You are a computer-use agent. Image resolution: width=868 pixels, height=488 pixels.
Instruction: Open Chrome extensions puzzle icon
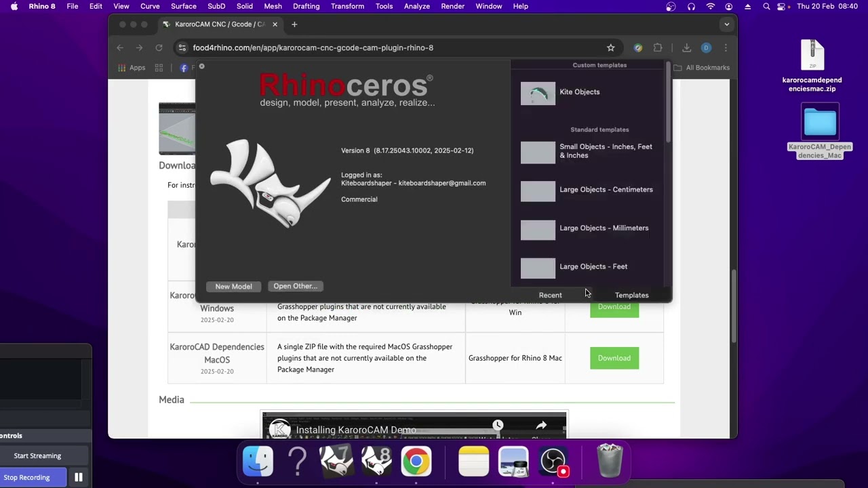(x=657, y=47)
